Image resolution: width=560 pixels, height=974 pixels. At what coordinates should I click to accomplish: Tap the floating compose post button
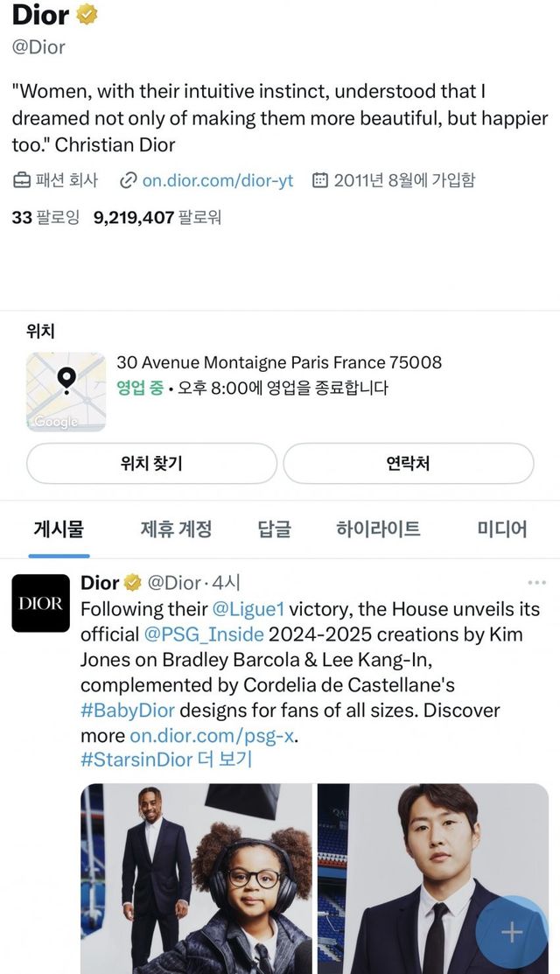[x=511, y=932]
